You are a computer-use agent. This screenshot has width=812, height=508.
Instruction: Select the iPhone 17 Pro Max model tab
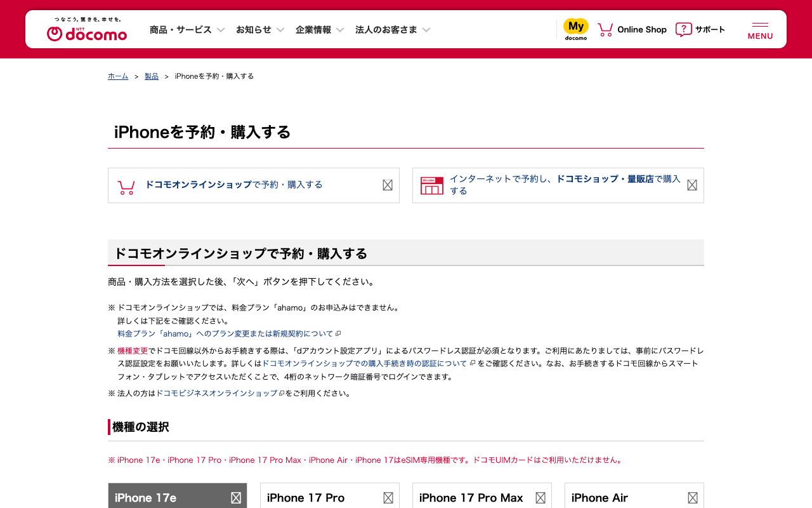(x=482, y=496)
